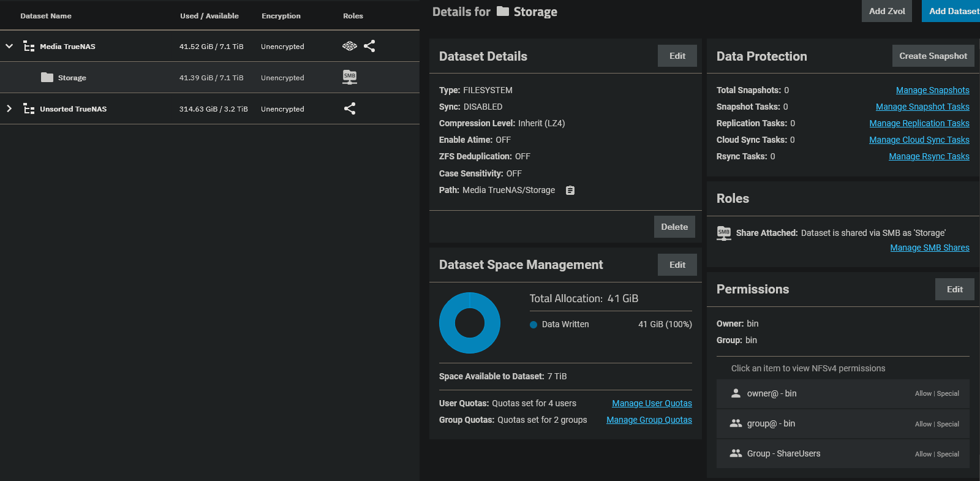Click the Storage folder icon in dataset list
This screenshot has width=980, height=481.
47,78
